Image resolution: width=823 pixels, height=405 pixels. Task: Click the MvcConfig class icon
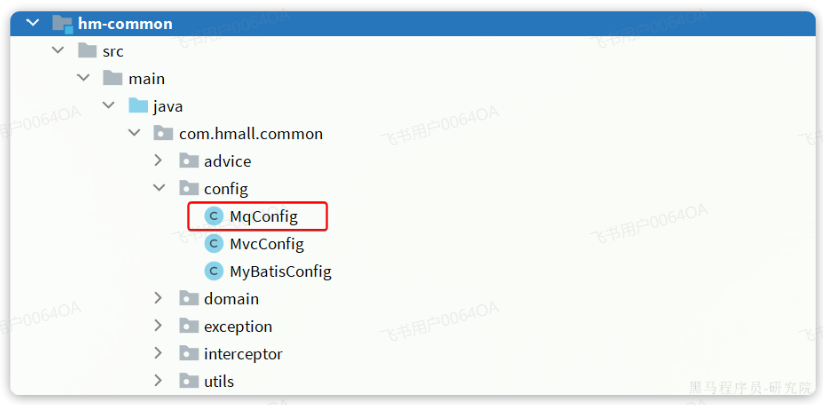tap(214, 243)
